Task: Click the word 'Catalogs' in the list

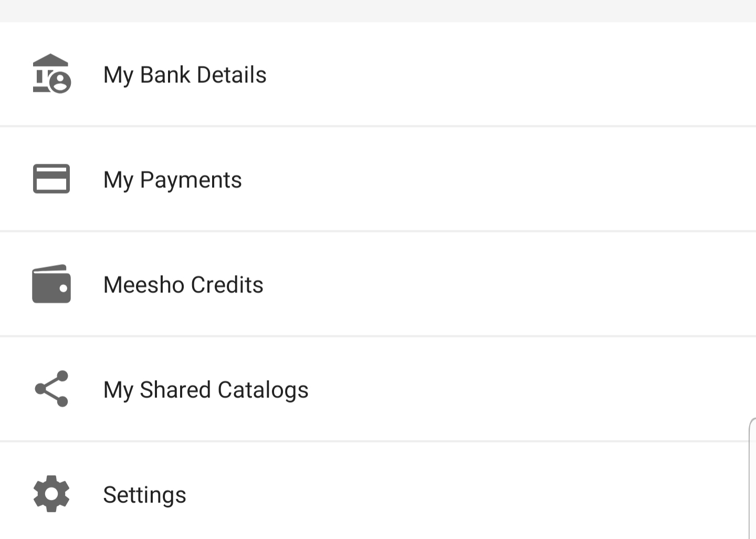Action: (263, 390)
